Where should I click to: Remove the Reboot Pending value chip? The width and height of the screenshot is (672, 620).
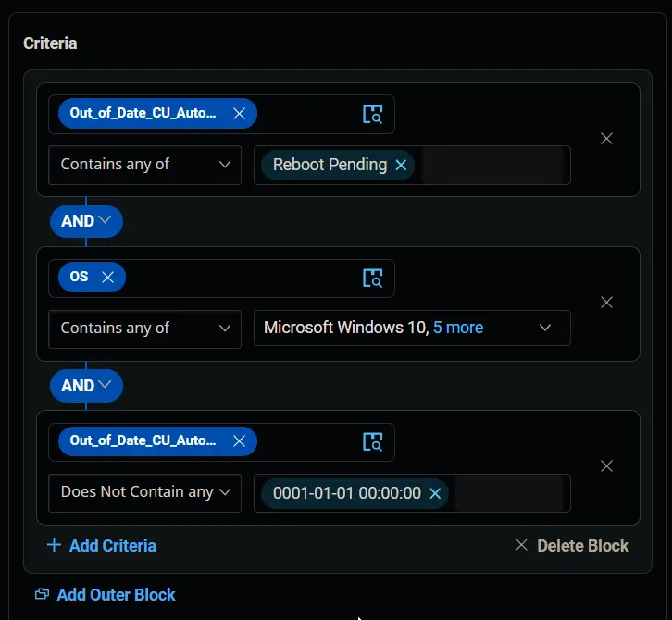click(x=401, y=165)
